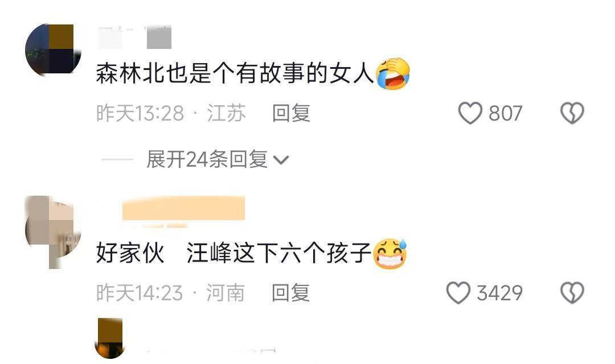Click the 河南 location label

[225, 293]
